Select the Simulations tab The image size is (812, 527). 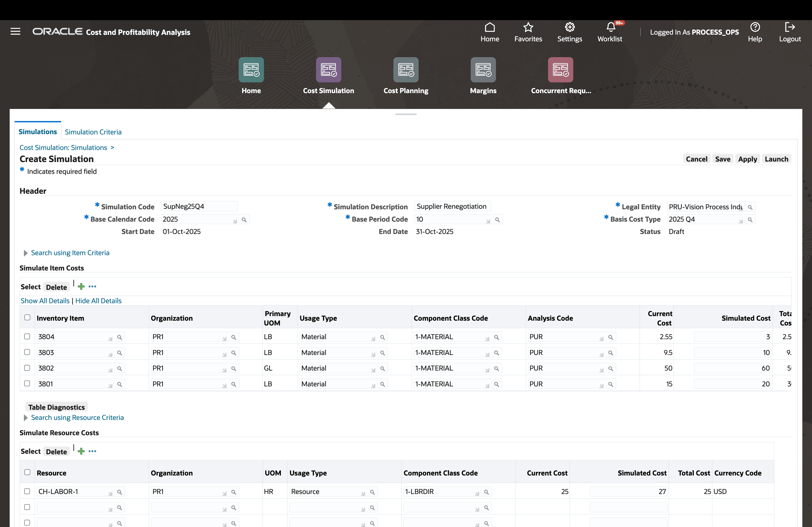click(x=38, y=131)
